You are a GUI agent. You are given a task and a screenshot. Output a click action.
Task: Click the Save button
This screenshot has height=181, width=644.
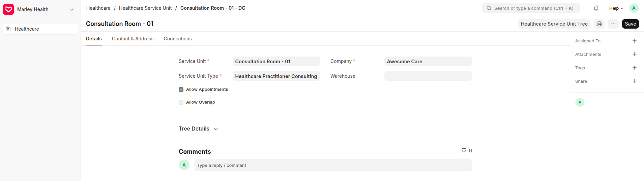pos(630,24)
